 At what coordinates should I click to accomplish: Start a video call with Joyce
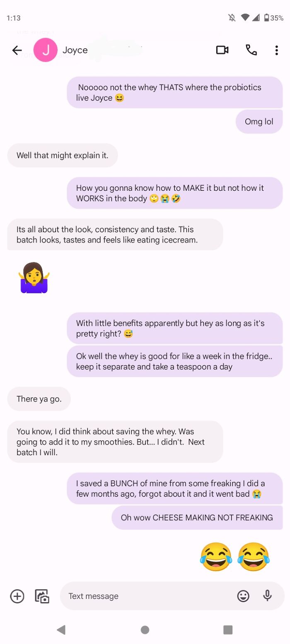click(x=222, y=50)
